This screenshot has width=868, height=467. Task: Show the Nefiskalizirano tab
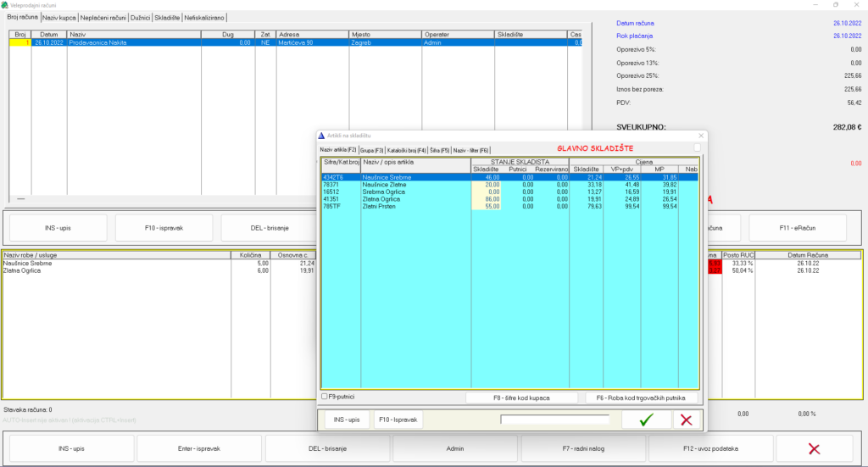tap(204, 17)
